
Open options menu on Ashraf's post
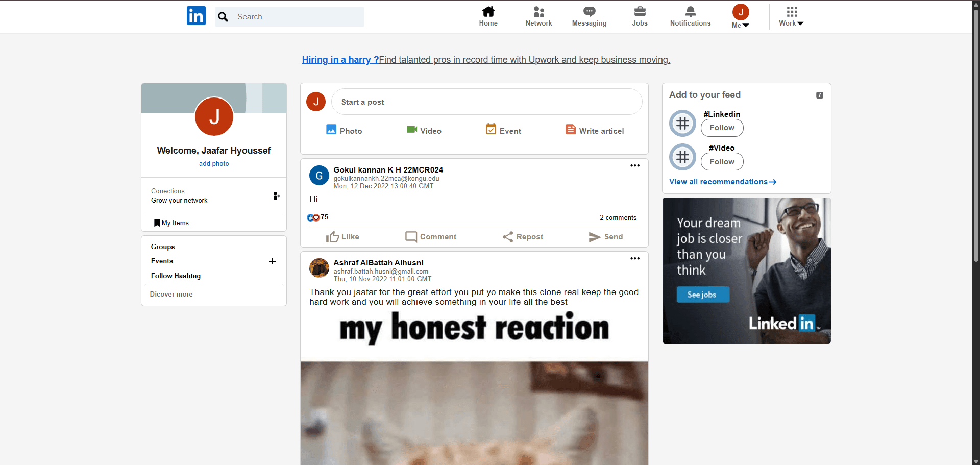[634, 258]
